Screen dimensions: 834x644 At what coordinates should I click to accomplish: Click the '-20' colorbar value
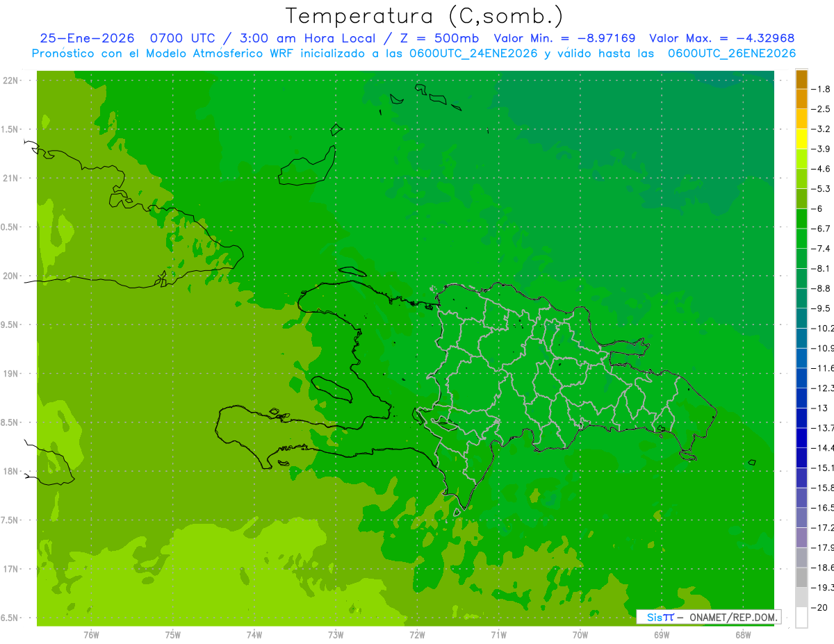point(820,607)
